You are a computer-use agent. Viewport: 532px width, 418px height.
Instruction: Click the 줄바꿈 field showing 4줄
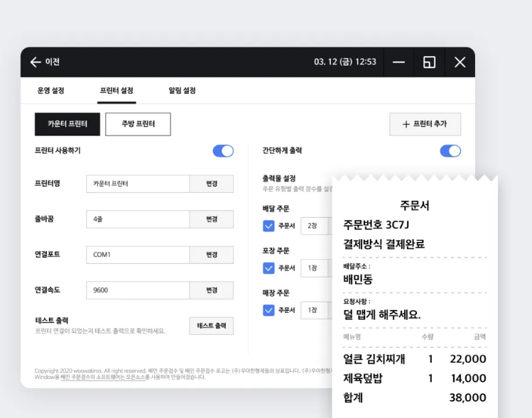click(x=138, y=219)
